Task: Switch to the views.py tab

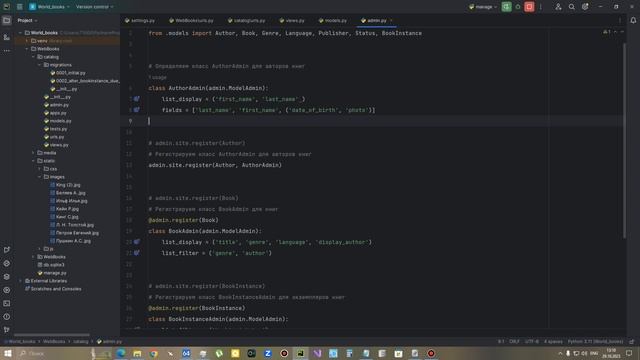Action: pyautogui.click(x=292, y=20)
